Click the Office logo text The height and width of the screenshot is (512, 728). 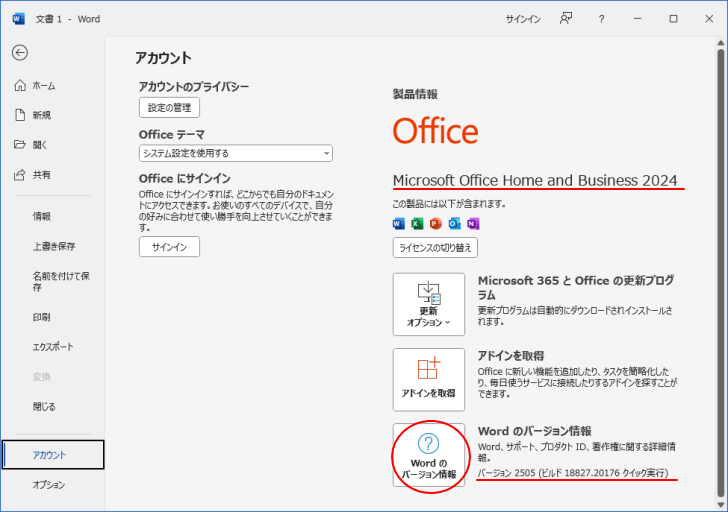[x=436, y=131]
